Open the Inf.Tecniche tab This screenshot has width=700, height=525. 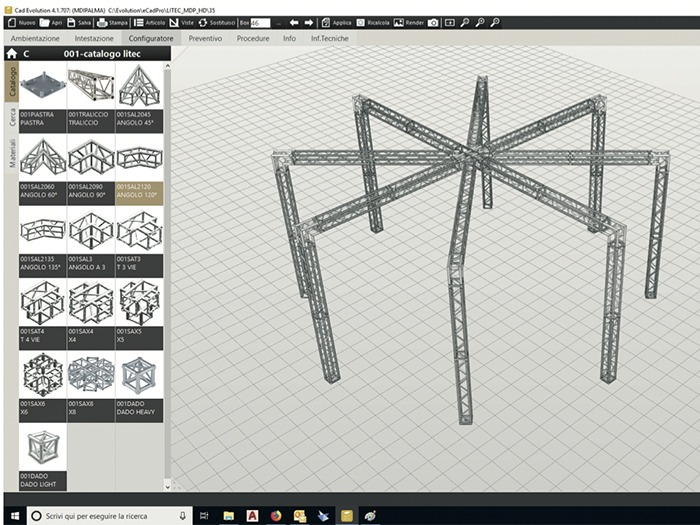coord(329,38)
